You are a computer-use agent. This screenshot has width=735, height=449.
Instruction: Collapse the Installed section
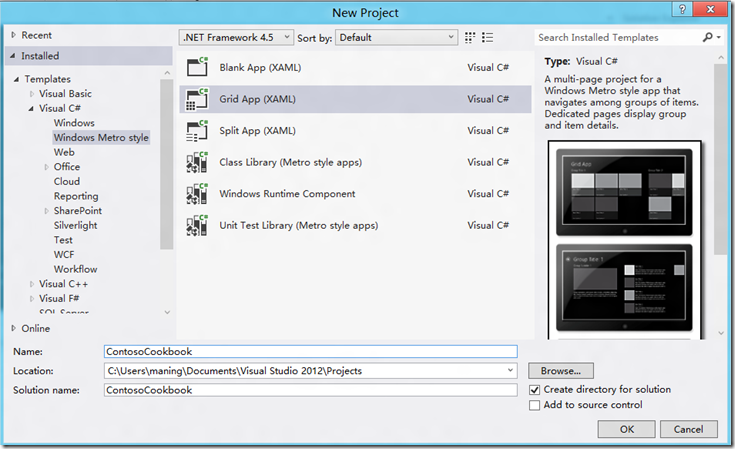pos(13,56)
